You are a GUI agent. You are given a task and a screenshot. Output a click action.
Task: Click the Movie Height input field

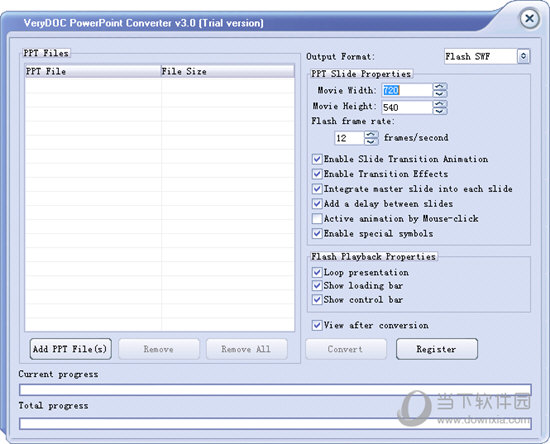point(407,107)
